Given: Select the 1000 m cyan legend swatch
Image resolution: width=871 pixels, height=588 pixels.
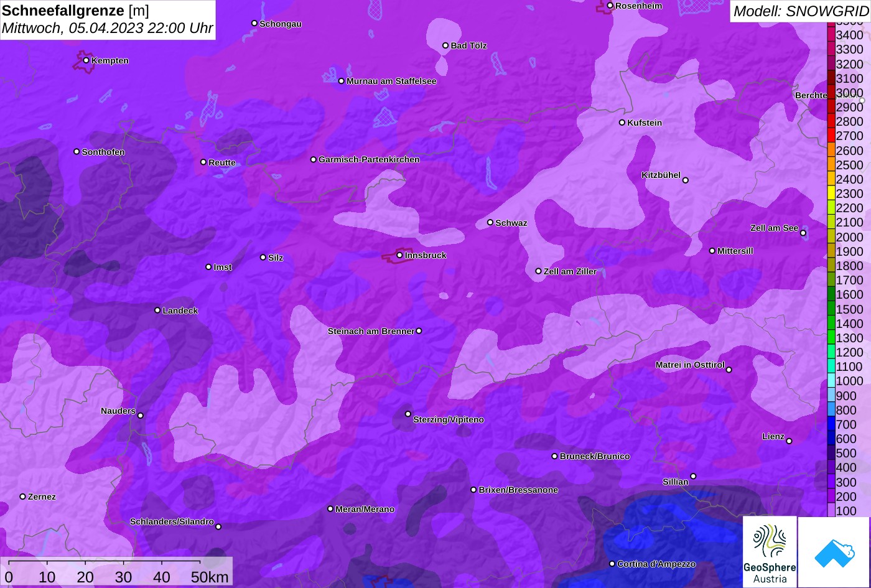Looking at the screenshot, I should [x=831, y=381].
